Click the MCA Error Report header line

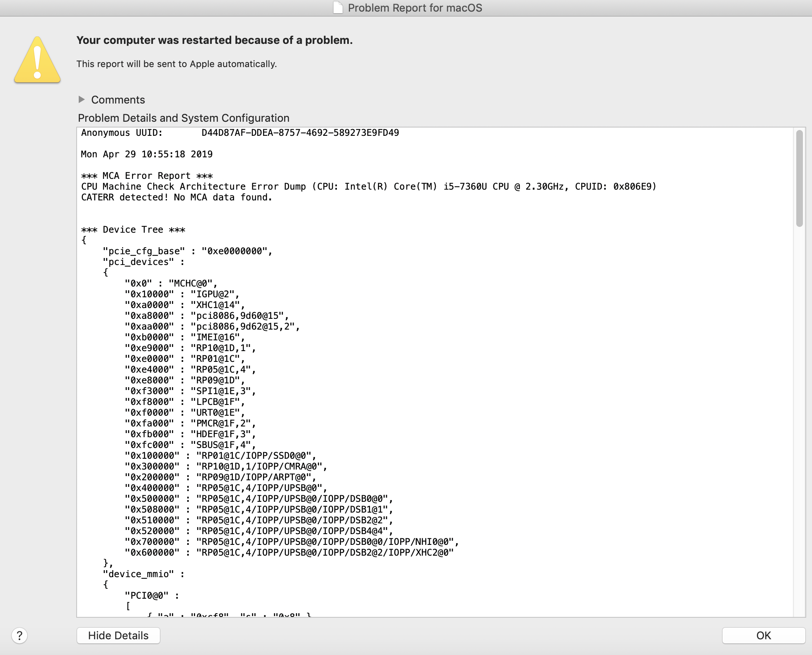pyautogui.click(x=147, y=176)
